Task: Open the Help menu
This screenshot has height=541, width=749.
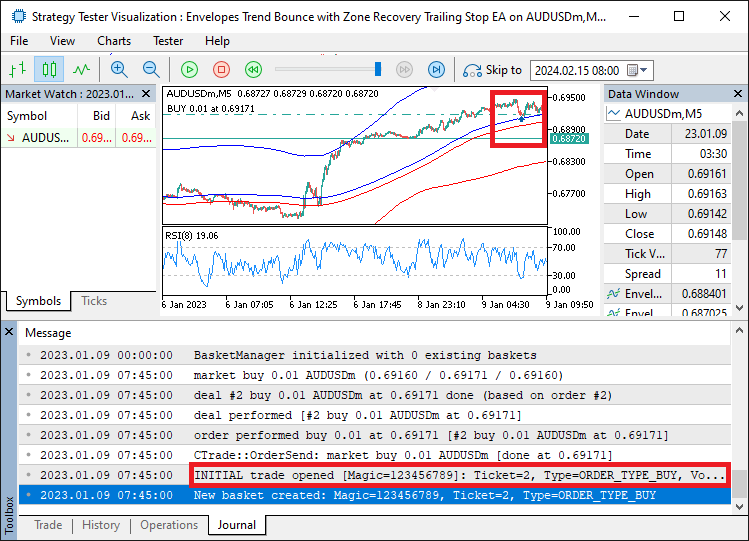Action: pyautogui.click(x=217, y=41)
